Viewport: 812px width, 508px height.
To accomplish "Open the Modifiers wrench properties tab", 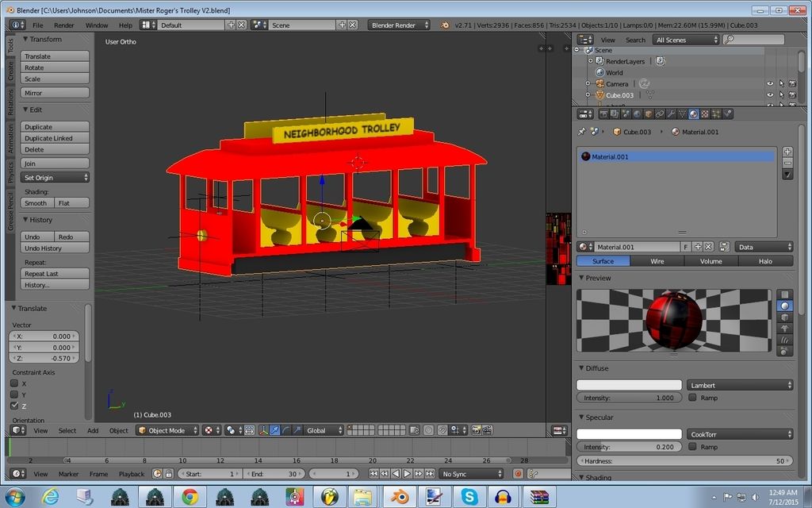I will tap(671, 114).
